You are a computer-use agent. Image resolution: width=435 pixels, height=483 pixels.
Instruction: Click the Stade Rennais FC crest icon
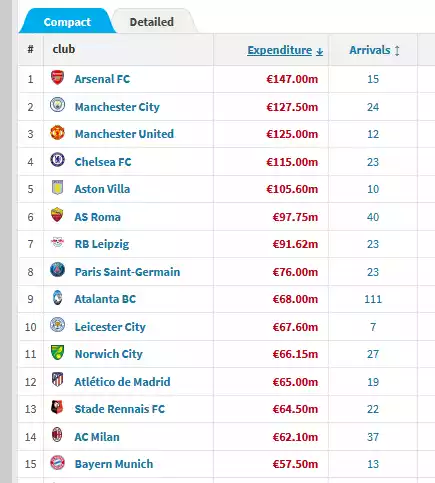coord(57,407)
